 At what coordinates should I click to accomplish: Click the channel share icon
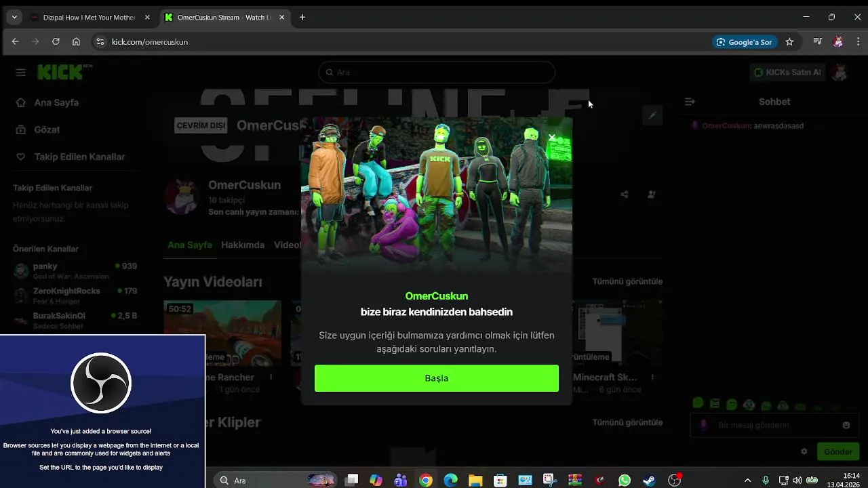coord(624,195)
